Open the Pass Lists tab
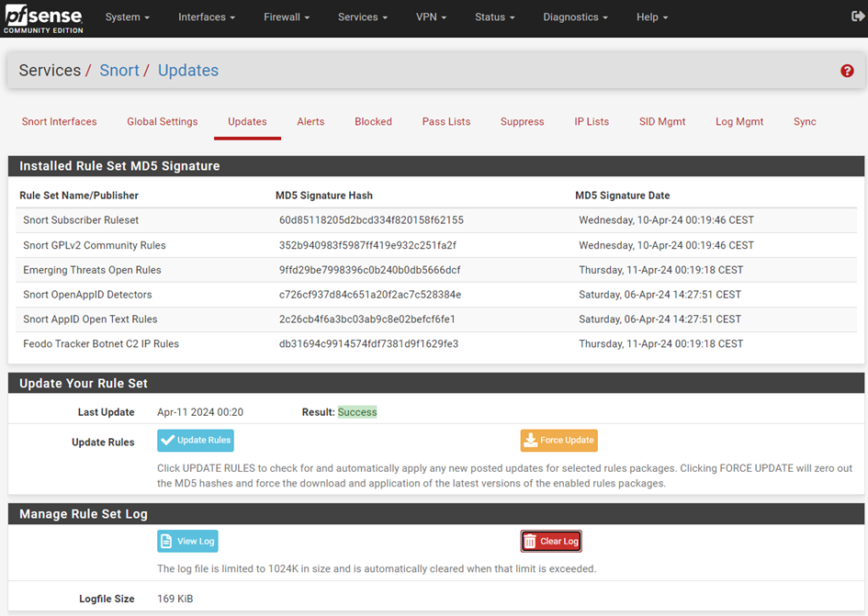This screenshot has height=616, width=868. coord(446,122)
